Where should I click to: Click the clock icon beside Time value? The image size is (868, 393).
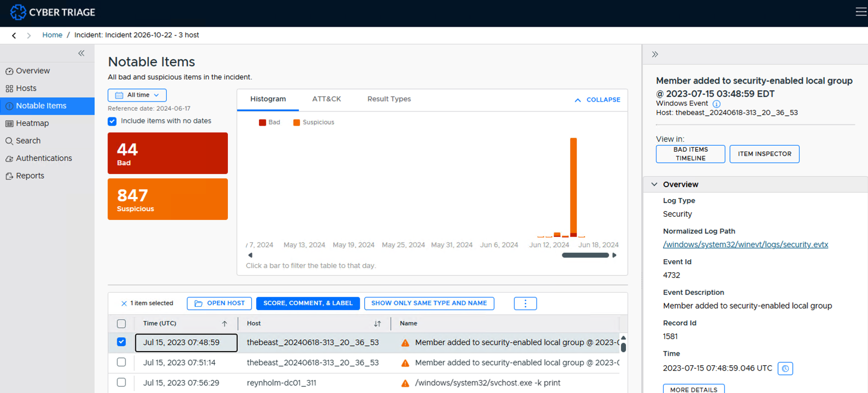pyautogui.click(x=785, y=368)
